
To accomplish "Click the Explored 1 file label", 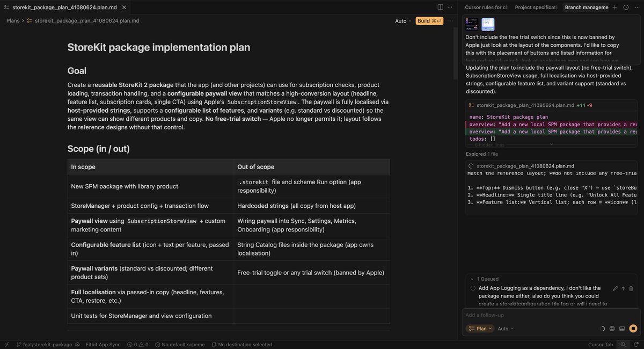I will (x=483, y=154).
